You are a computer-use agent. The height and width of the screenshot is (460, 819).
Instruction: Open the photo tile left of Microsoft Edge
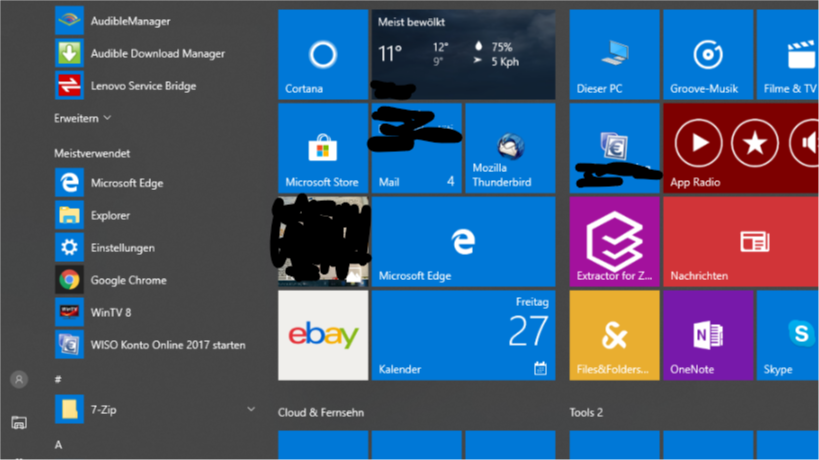pos(323,242)
